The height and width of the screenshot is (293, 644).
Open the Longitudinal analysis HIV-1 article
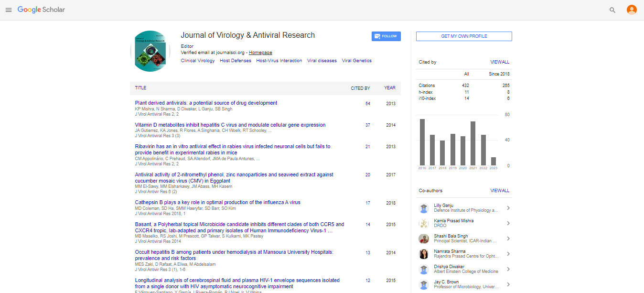237,283
